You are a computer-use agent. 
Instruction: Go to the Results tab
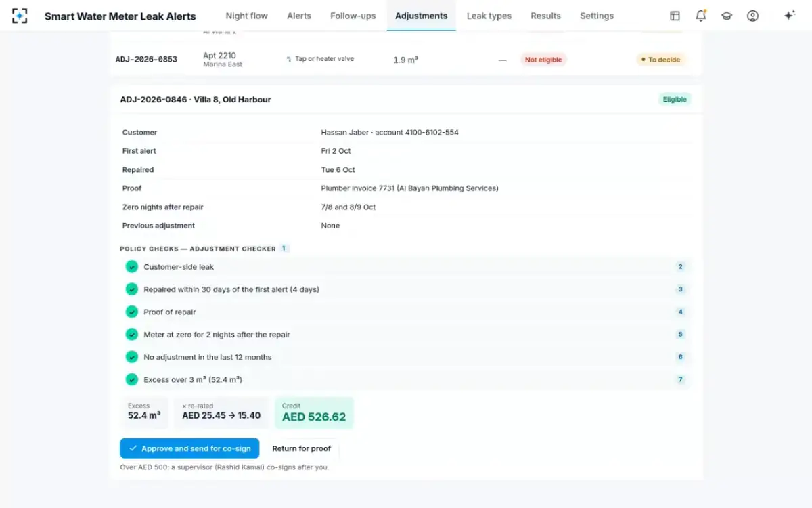tap(545, 16)
